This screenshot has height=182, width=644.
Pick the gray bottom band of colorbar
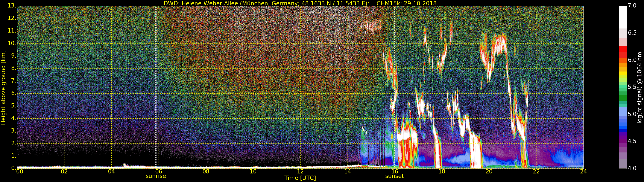coord(623,164)
